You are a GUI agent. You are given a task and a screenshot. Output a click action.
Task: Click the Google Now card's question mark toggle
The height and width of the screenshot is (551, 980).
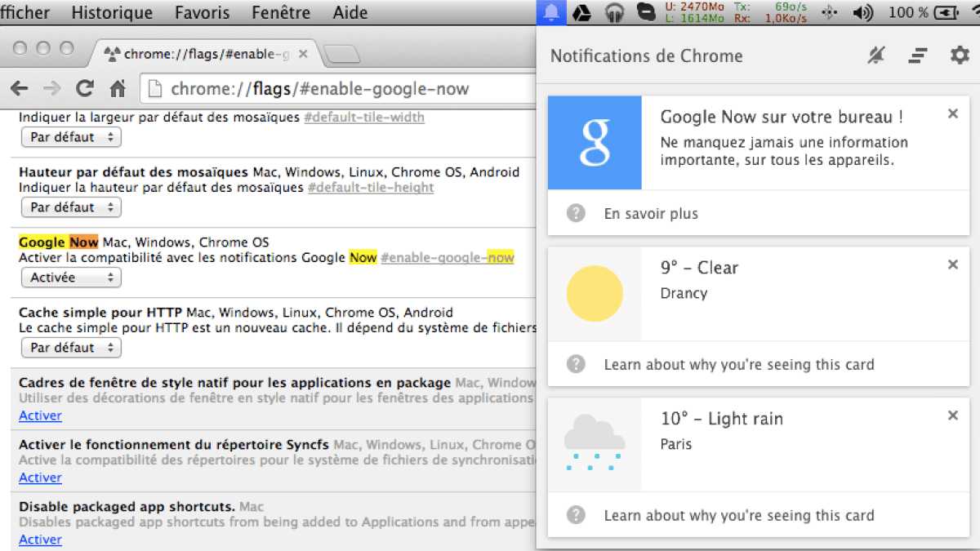pyautogui.click(x=577, y=213)
